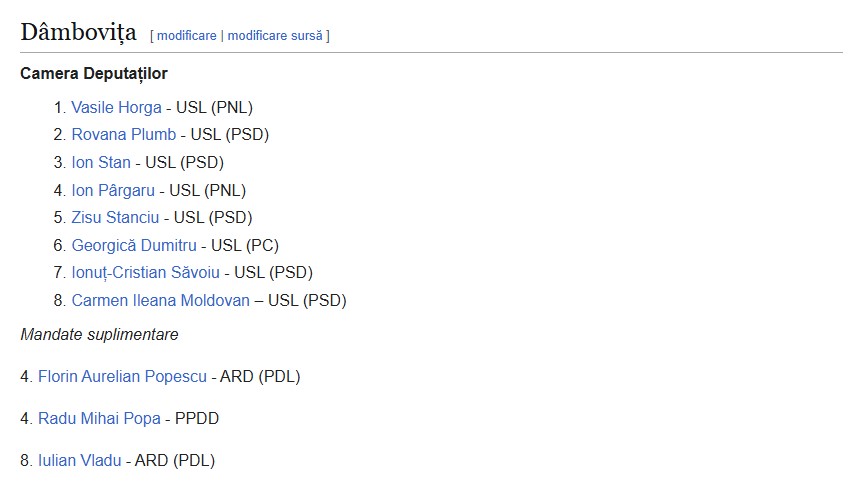This screenshot has width=861, height=488.
Task: Go to Georgică Dumitru's page
Action: [134, 245]
